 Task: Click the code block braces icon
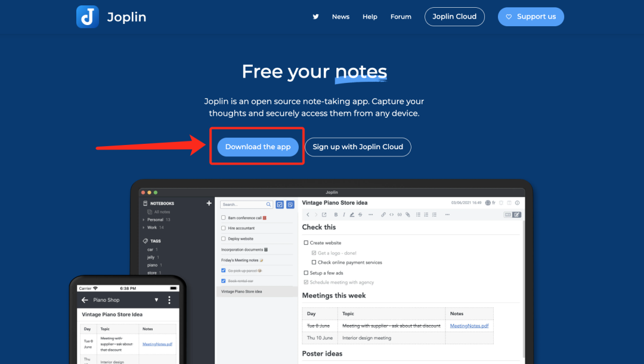(400, 214)
